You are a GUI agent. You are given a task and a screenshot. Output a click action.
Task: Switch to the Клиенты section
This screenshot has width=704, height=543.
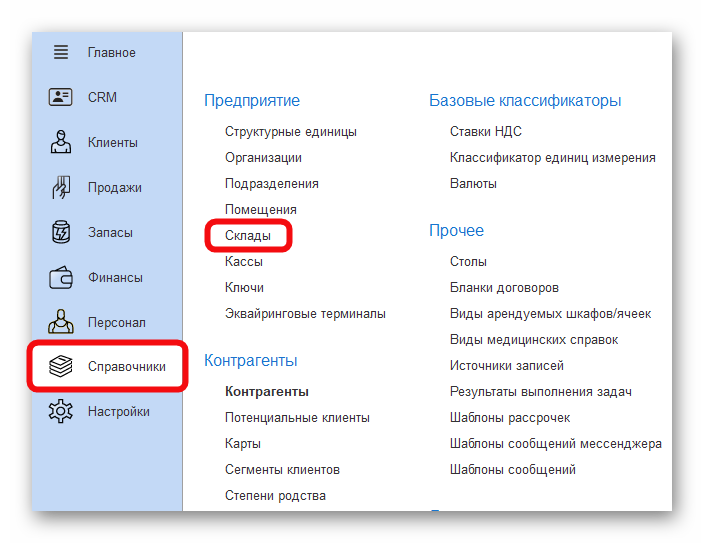point(113,142)
